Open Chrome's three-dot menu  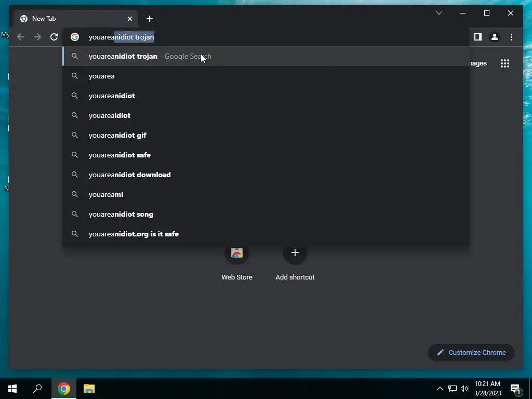click(511, 37)
